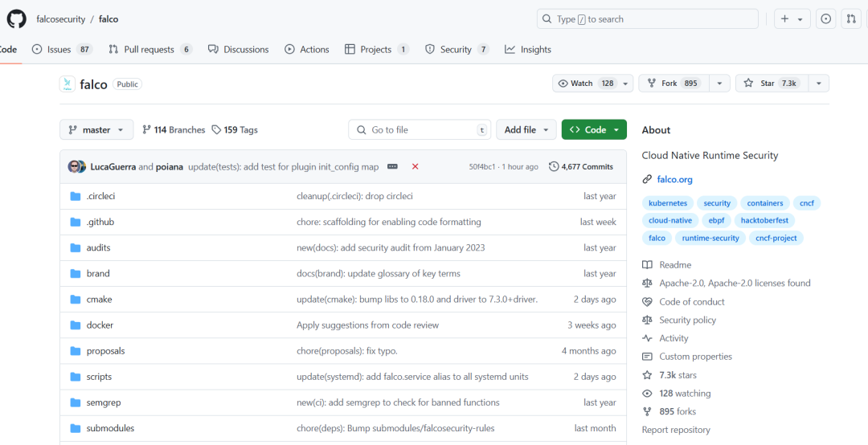Switch to the Pull requests tab
868x445 pixels.
[x=150, y=49]
